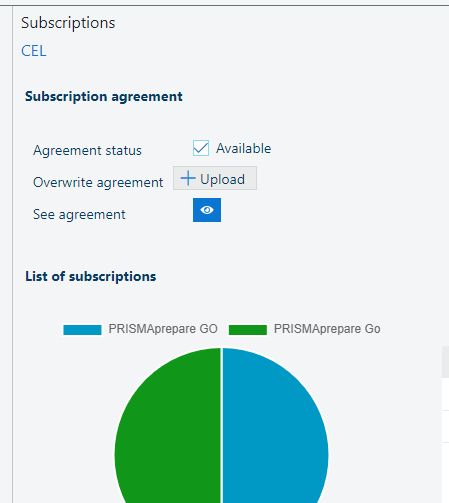Click the Subscription agreement heading
The height and width of the screenshot is (503, 449).
point(104,97)
